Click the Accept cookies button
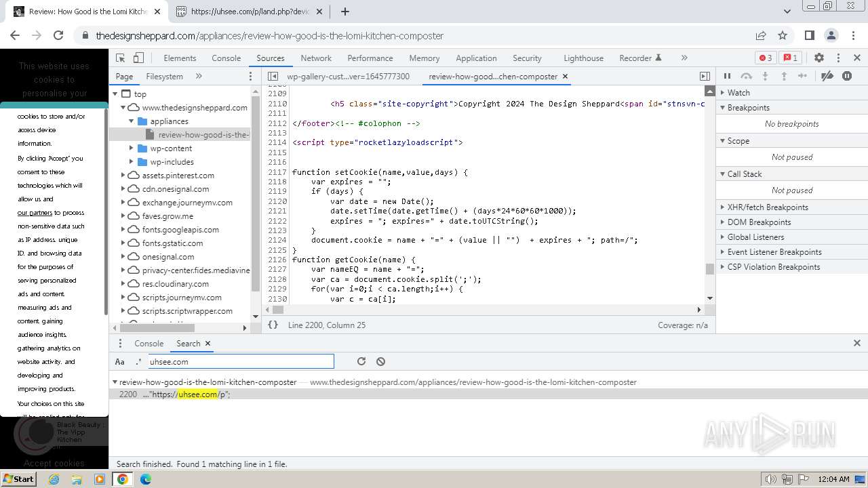Viewport: 868px width, 488px height. coord(54,464)
